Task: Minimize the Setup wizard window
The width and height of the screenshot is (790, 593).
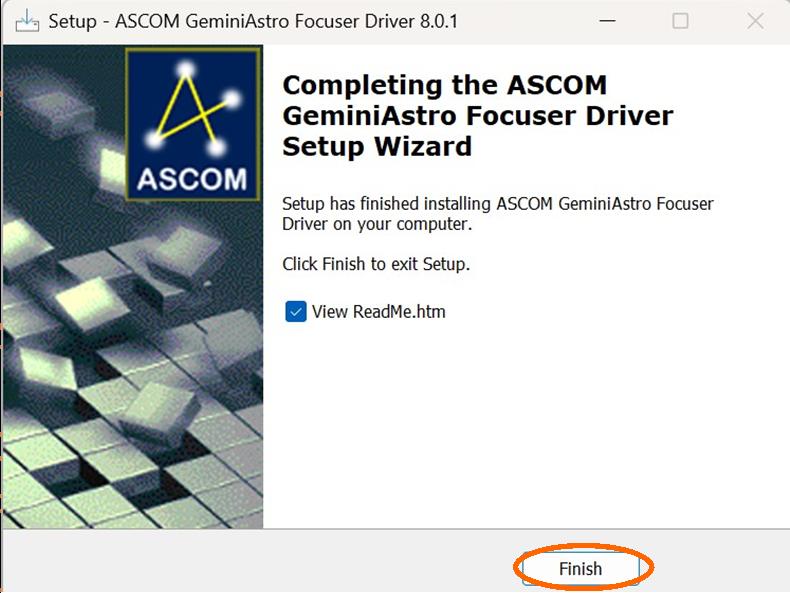Action: (x=607, y=21)
